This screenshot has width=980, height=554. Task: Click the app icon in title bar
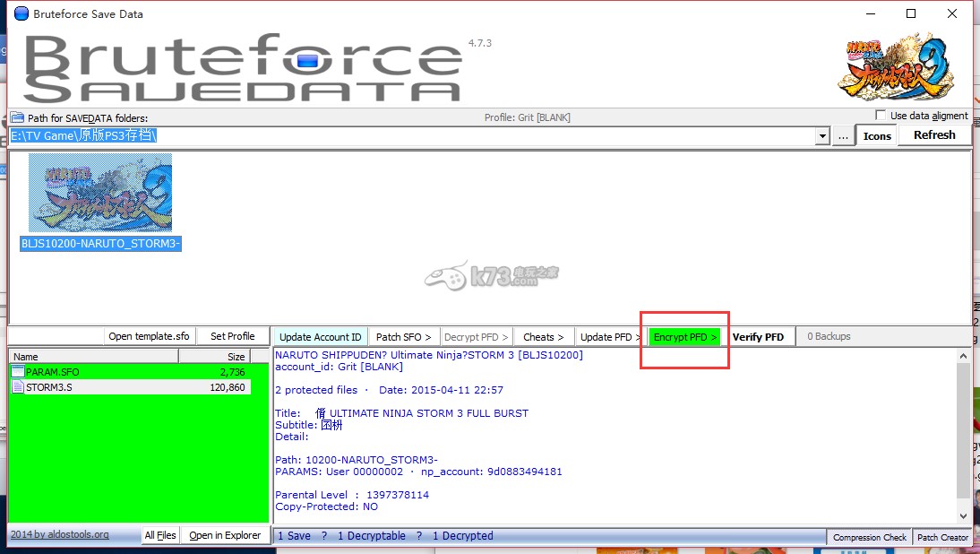(x=21, y=13)
